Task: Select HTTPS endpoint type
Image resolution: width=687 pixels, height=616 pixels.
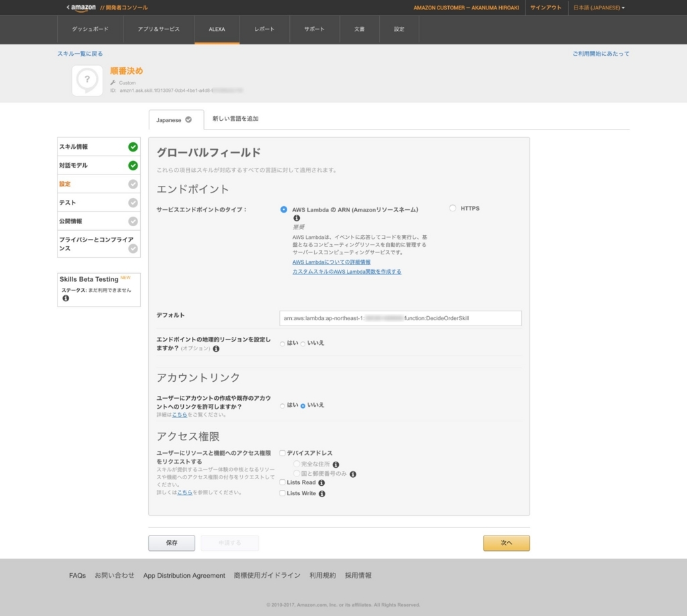Action: 453,208
